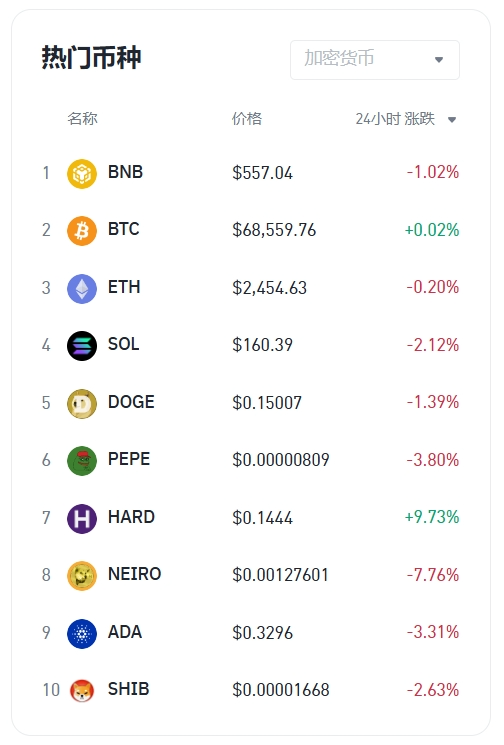Click the Solana black circle icon
This screenshot has height=745, width=504.
point(82,346)
